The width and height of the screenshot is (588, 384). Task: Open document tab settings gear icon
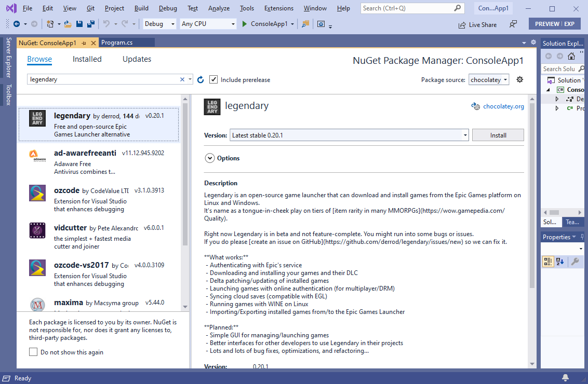pyautogui.click(x=533, y=43)
